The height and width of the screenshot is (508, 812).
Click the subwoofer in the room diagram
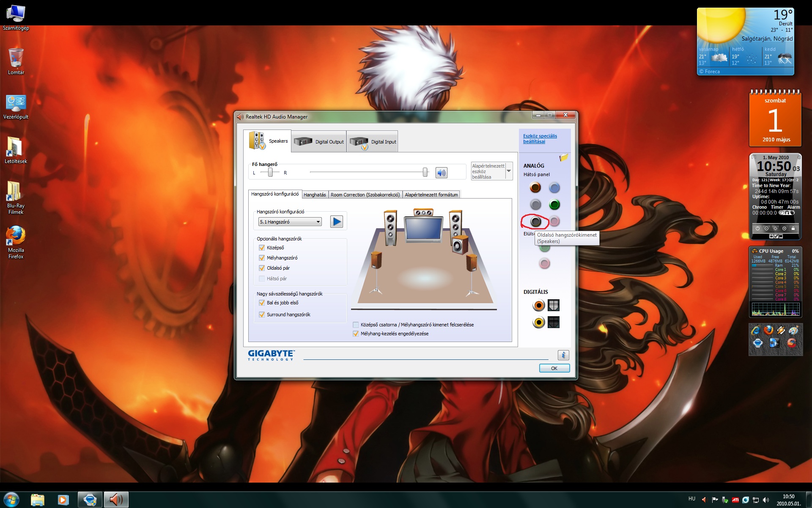coord(460,246)
